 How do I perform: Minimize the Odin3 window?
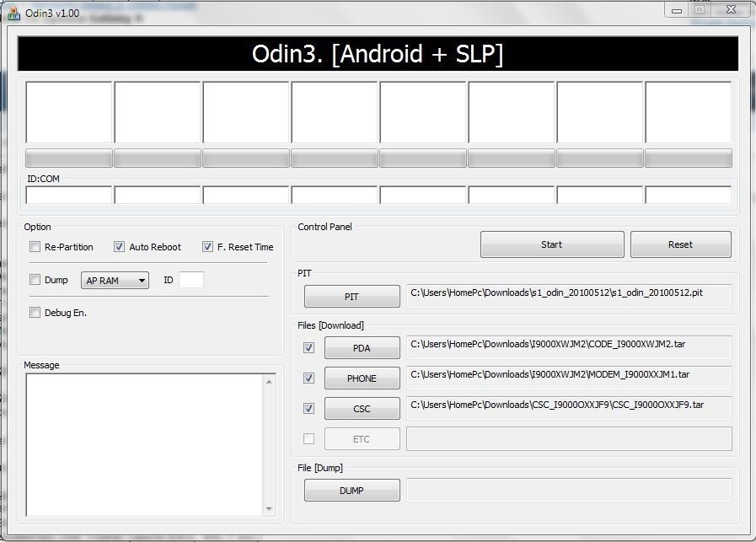coord(677,10)
